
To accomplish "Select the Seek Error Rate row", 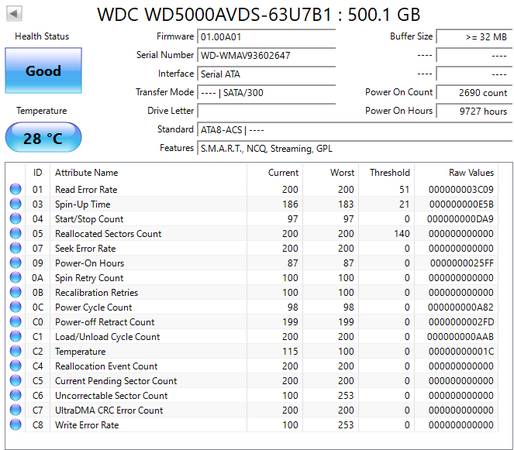I will tap(252, 248).
